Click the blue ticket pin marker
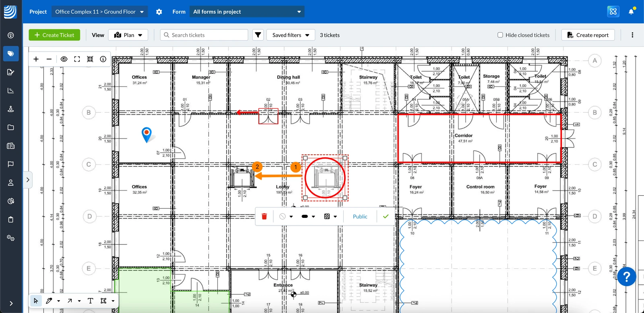 [147, 135]
